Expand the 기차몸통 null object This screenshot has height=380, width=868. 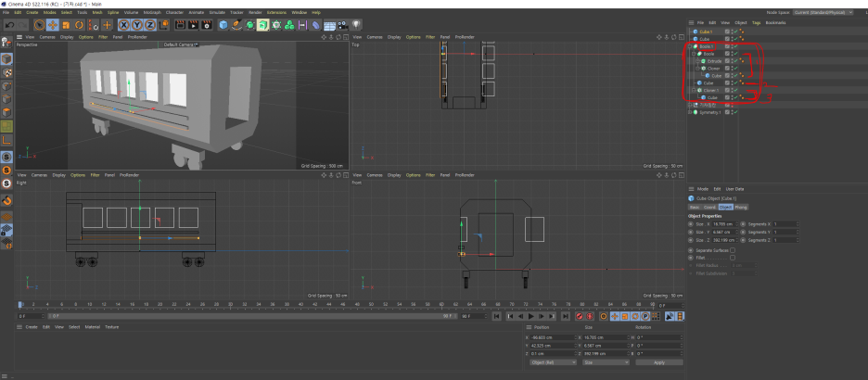pyautogui.click(x=690, y=105)
